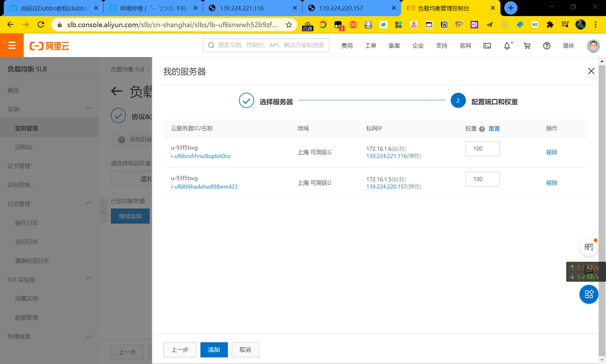Open the shopping cart

pos(527,45)
